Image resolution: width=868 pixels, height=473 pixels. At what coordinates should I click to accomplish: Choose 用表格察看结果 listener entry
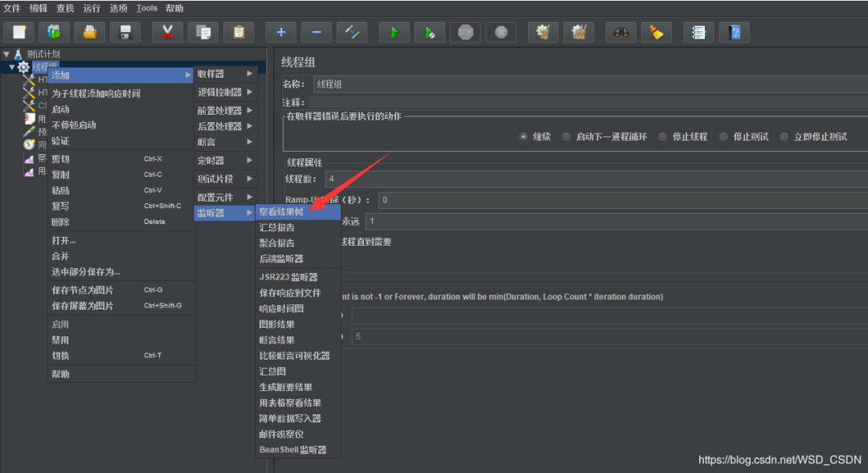tap(298, 403)
